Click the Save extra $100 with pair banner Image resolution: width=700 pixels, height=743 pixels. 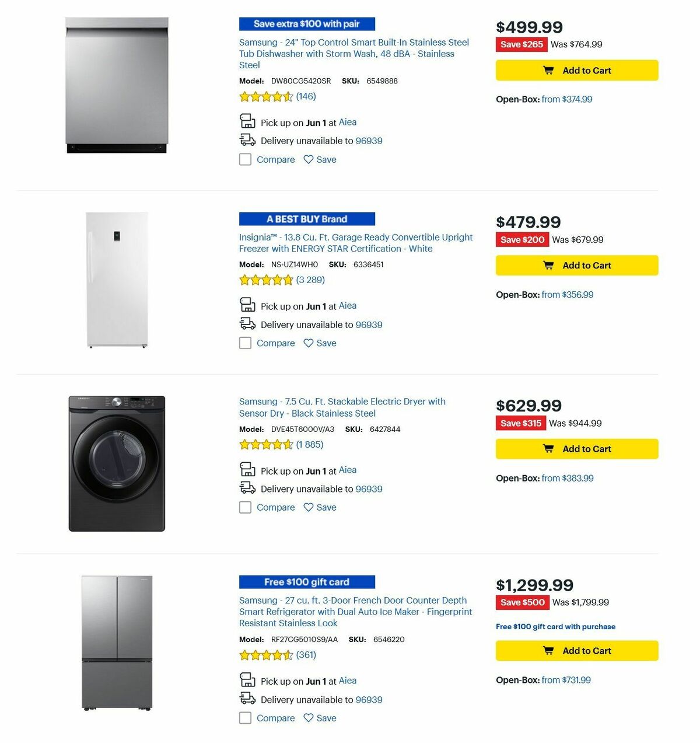pos(306,24)
